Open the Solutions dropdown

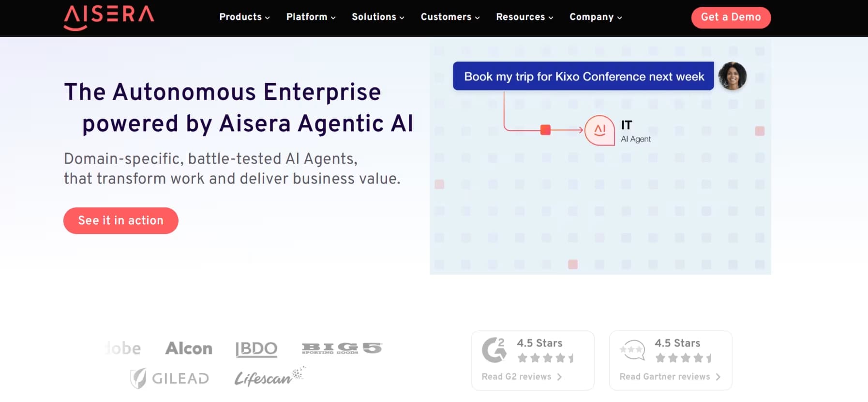coord(377,17)
